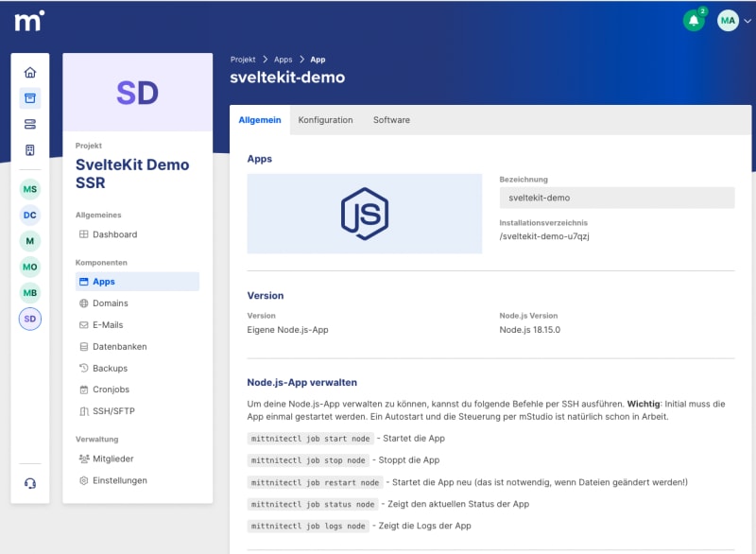Click the mittwald logo in header
This screenshot has height=554, width=756.
coord(29,21)
